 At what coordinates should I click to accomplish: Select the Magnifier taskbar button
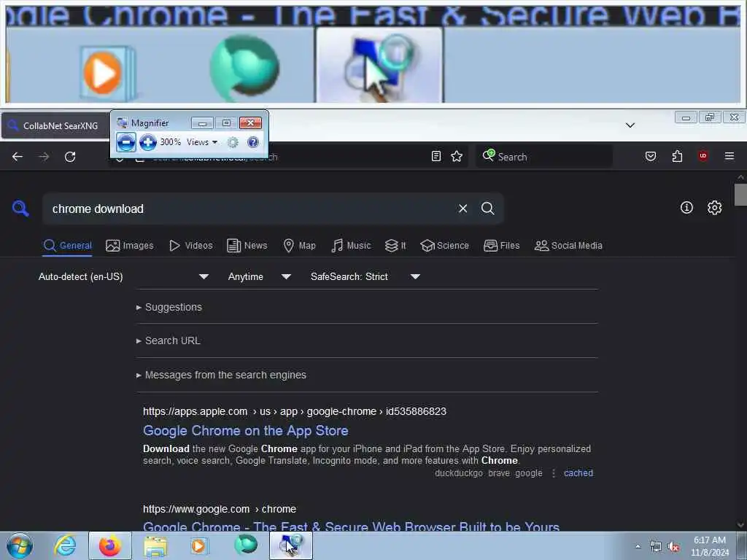[x=291, y=545]
